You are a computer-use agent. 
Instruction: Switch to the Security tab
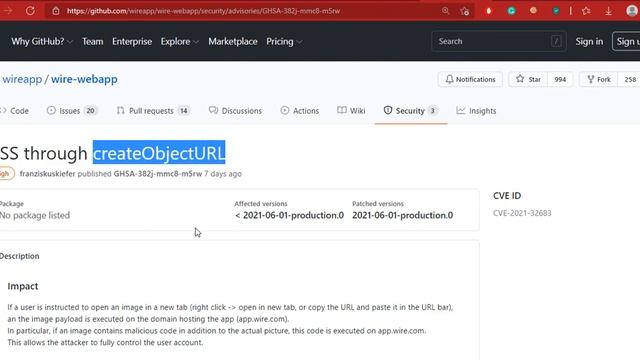411,111
